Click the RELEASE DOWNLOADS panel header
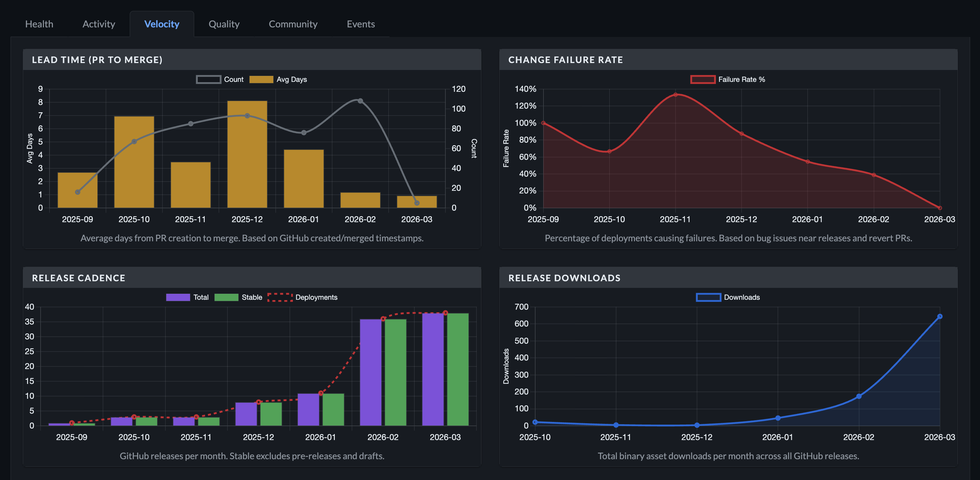 [x=565, y=278]
